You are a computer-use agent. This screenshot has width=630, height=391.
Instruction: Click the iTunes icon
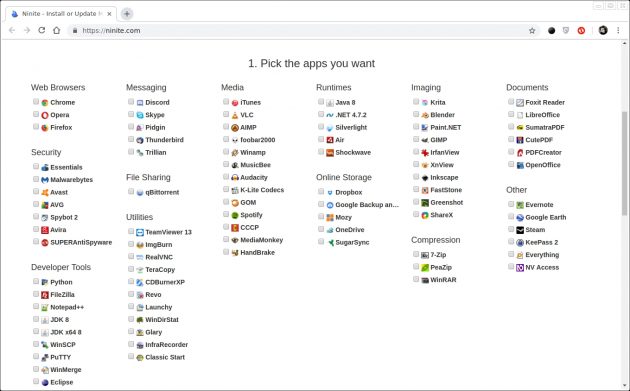click(235, 103)
